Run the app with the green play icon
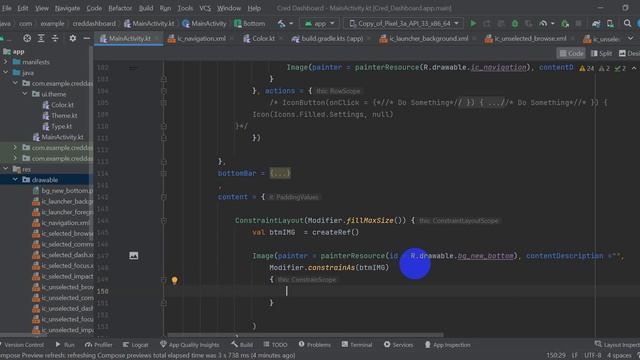This screenshot has height=360, width=640. (x=473, y=24)
